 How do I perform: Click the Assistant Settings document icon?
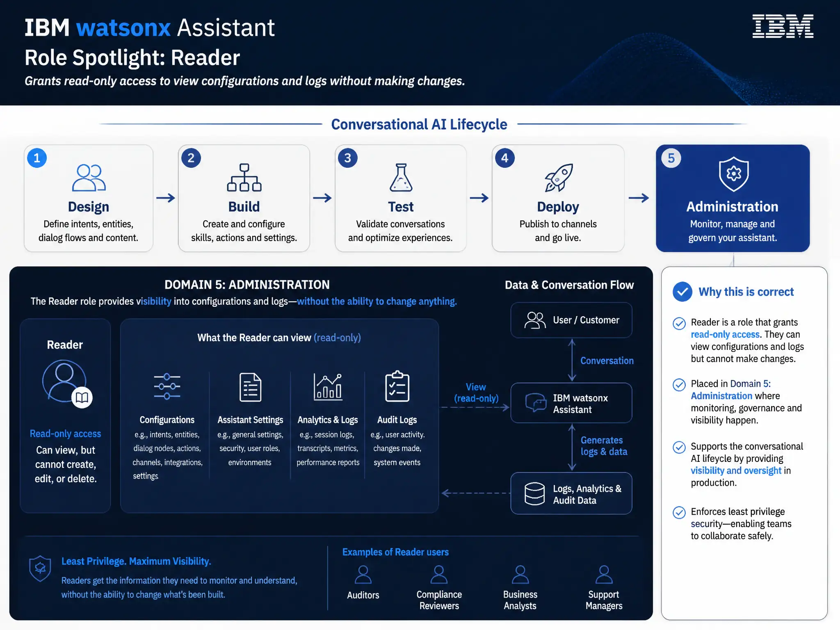pyautogui.click(x=250, y=387)
